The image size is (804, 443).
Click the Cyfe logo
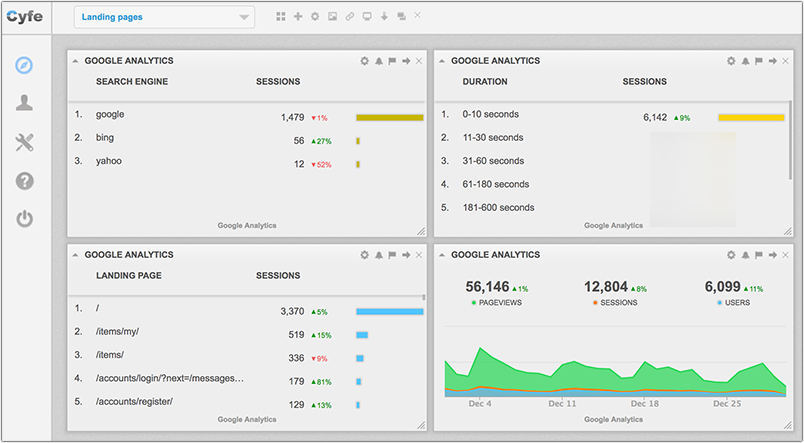tap(25, 16)
